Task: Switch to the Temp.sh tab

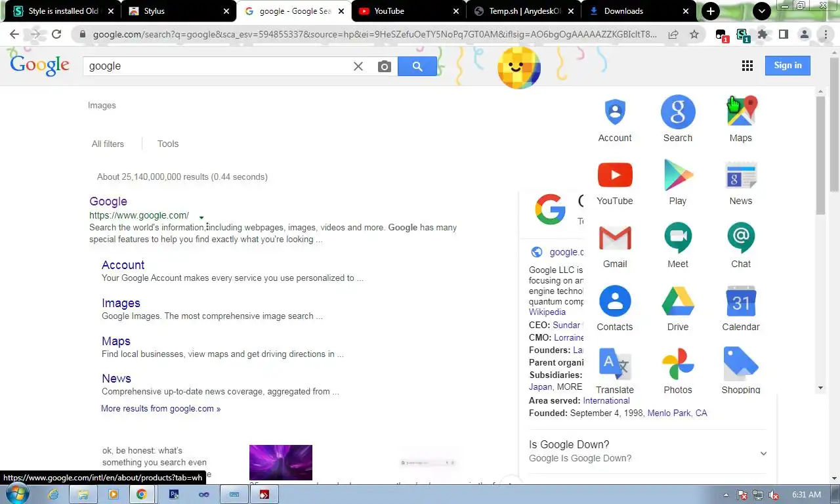Action: pos(524,11)
